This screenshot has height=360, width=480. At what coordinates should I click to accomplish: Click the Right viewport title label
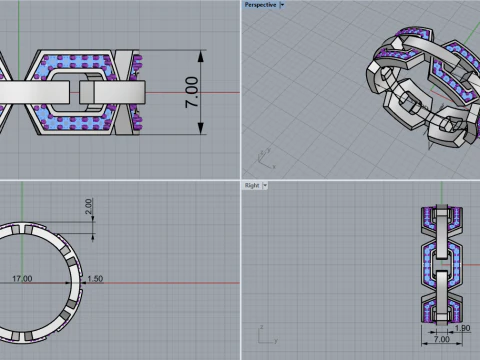[252, 186]
